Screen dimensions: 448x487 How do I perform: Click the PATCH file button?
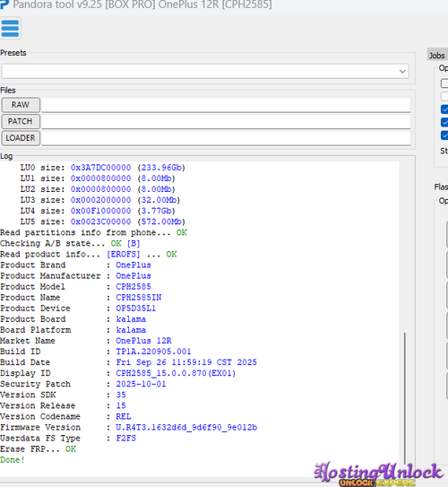click(x=21, y=121)
